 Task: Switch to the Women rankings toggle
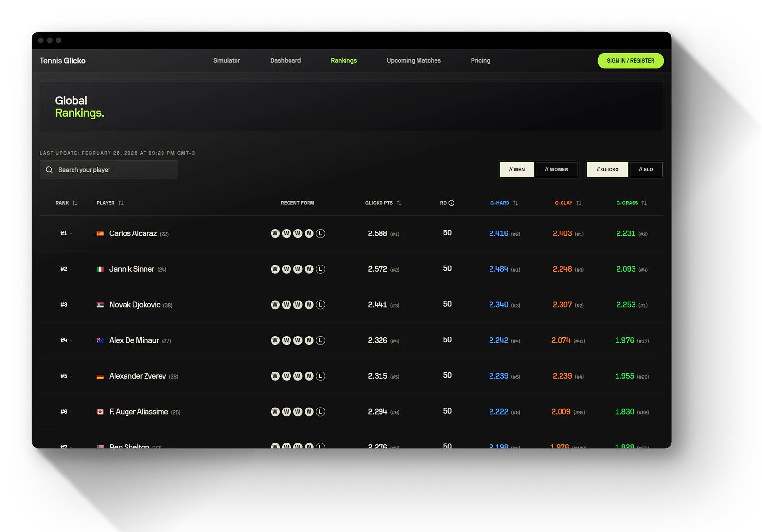click(x=557, y=170)
